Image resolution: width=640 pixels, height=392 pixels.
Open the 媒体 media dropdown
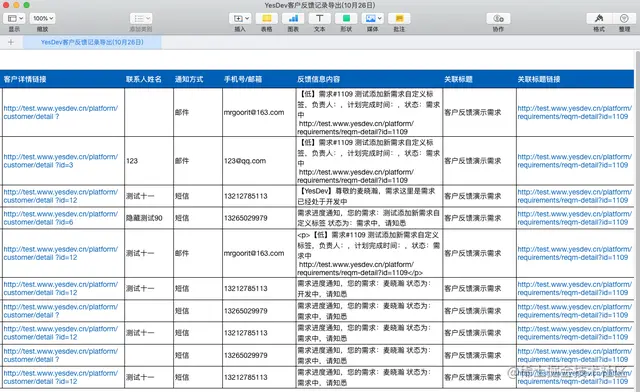coord(373,18)
